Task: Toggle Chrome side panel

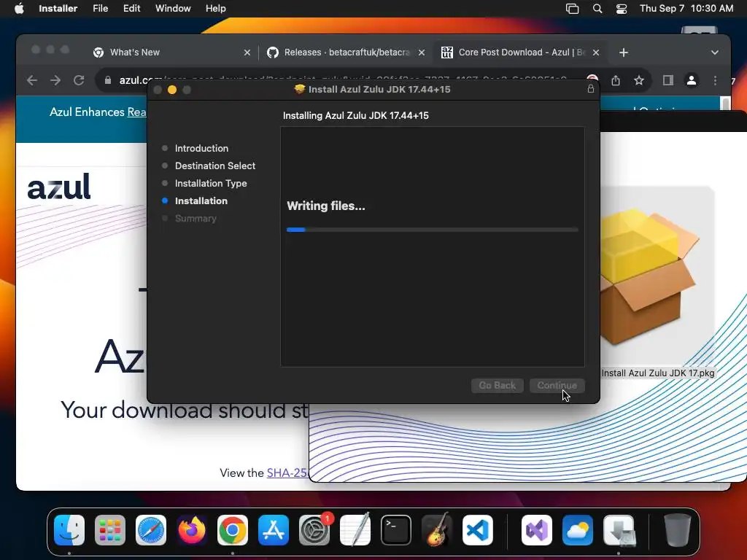Action: pos(668,80)
